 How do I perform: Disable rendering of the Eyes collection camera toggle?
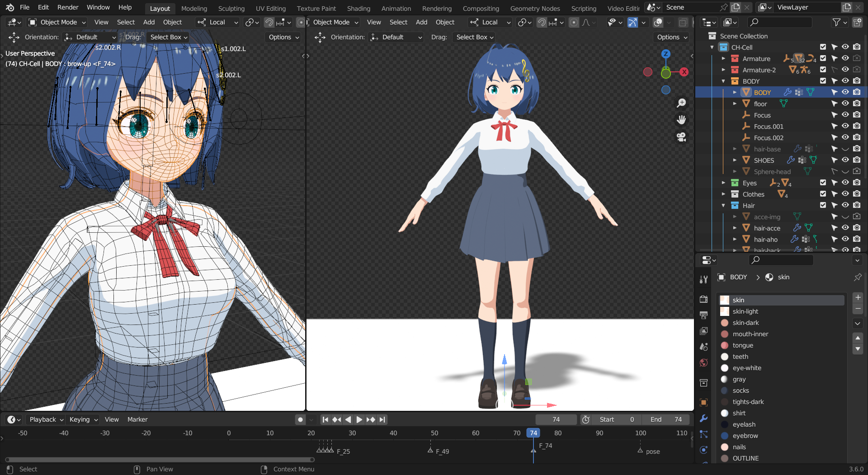(857, 183)
